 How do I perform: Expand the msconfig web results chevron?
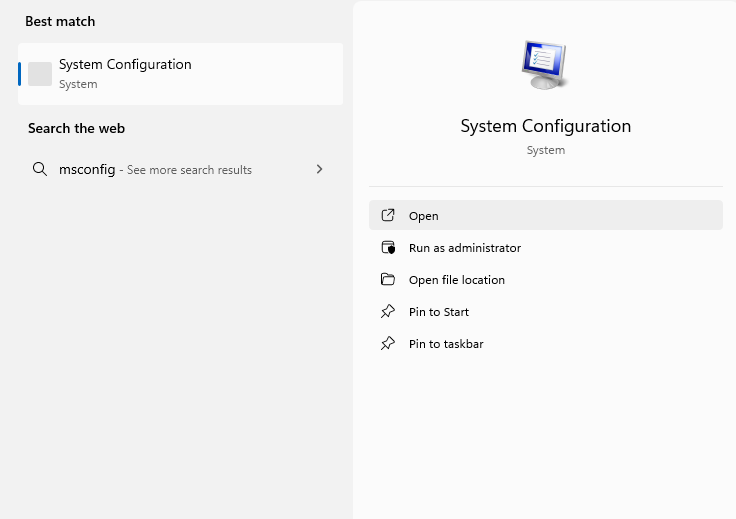pyautogui.click(x=319, y=169)
